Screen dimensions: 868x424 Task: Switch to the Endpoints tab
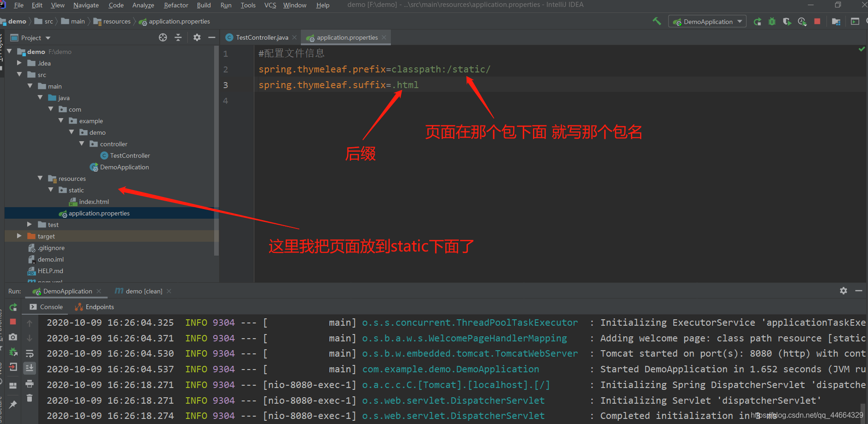95,307
